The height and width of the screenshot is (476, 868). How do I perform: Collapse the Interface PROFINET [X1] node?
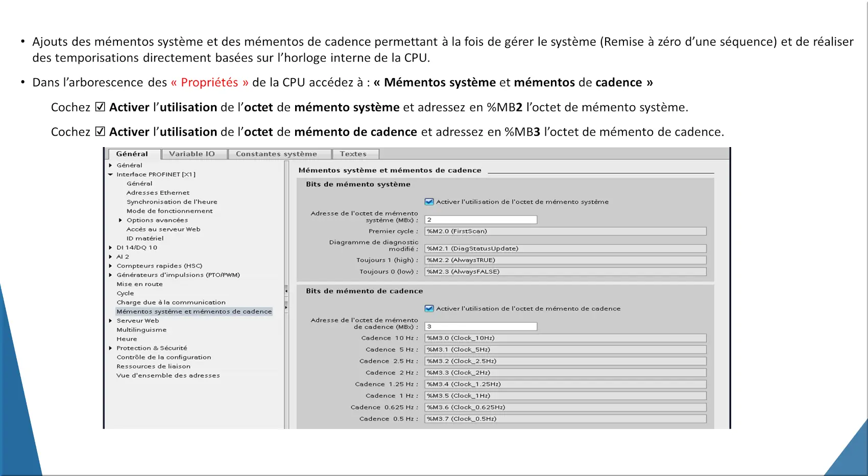tap(110, 175)
